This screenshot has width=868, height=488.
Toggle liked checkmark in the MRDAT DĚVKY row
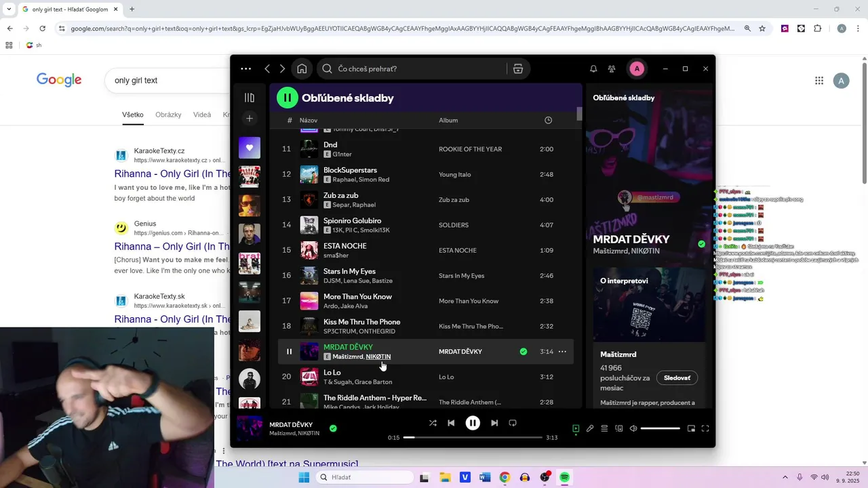pos(524,352)
